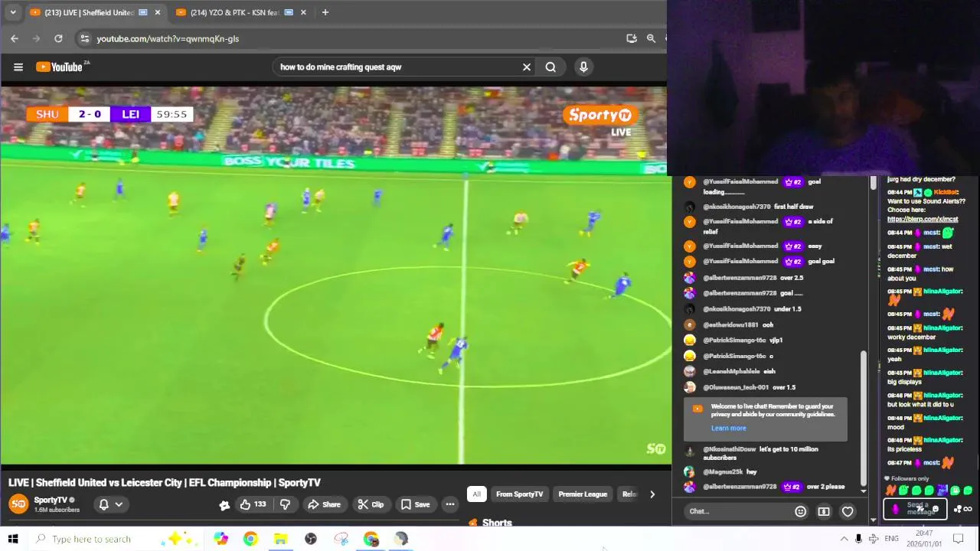Viewport: 980px width, 551px height.
Task: Open notification bell dropdown for SportyTV
Action: (x=110, y=504)
